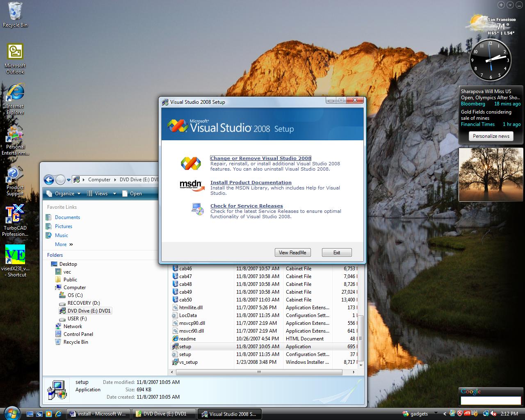Click the horizontal scrollbar in the file list
Viewport: 525px width, 420px height.
[x=259, y=372]
